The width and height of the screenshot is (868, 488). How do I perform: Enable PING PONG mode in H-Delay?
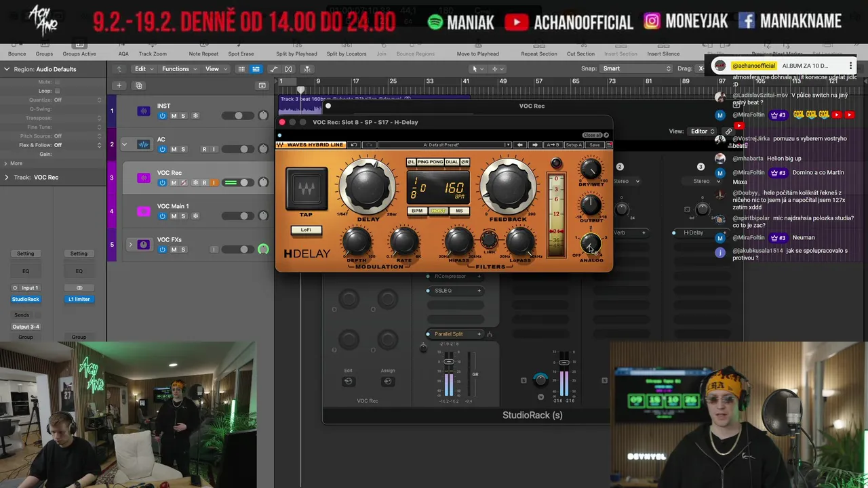[430, 162]
